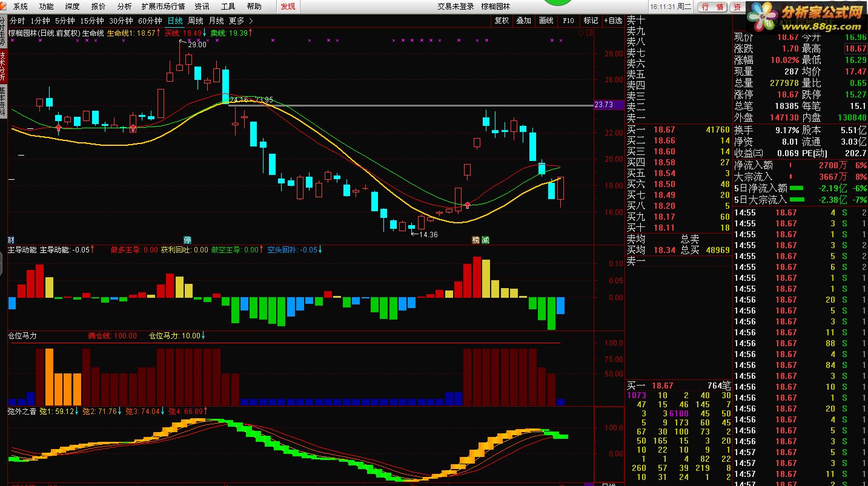Select the 周线 period tab

coord(196,21)
